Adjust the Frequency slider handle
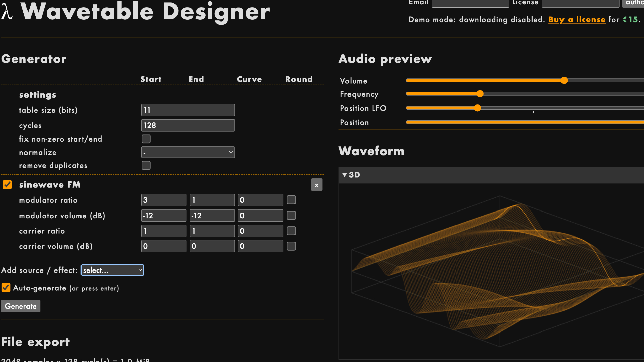Screen dimensions: 644x362 coord(480,94)
